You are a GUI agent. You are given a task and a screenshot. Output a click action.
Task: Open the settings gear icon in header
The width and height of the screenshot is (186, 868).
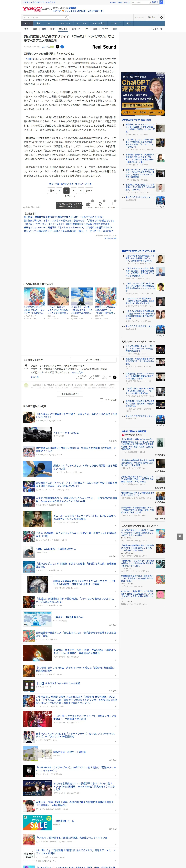[161, 17]
